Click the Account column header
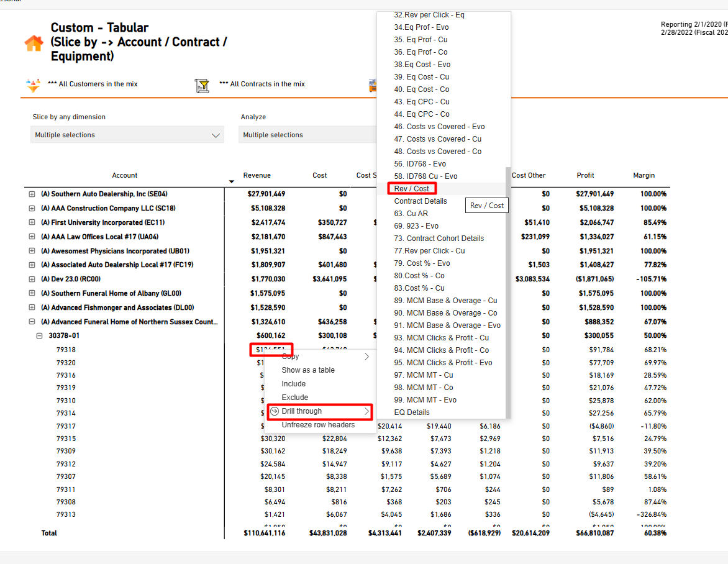This screenshot has width=728, height=564. pyautogui.click(x=124, y=175)
